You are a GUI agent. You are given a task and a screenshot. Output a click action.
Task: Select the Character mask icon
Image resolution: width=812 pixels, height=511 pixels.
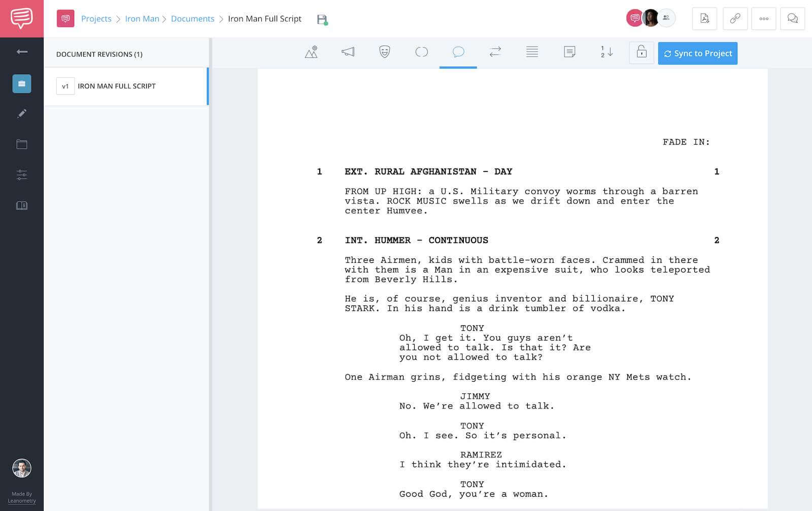click(385, 52)
